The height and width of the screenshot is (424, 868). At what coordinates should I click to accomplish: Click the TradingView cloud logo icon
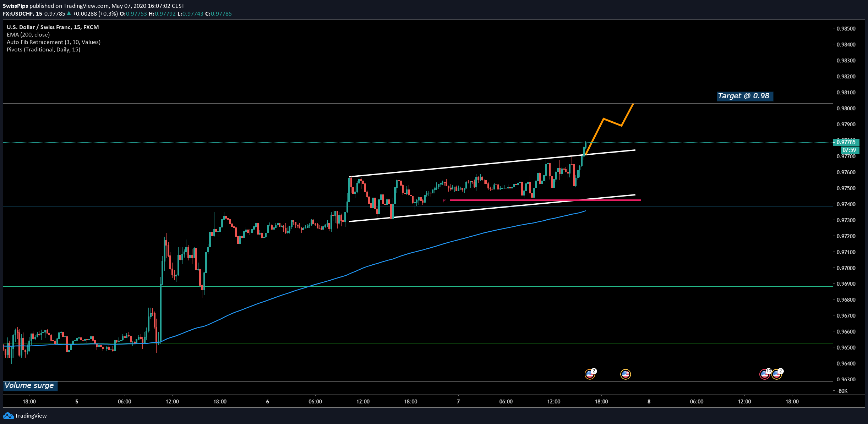pyautogui.click(x=8, y=415)
